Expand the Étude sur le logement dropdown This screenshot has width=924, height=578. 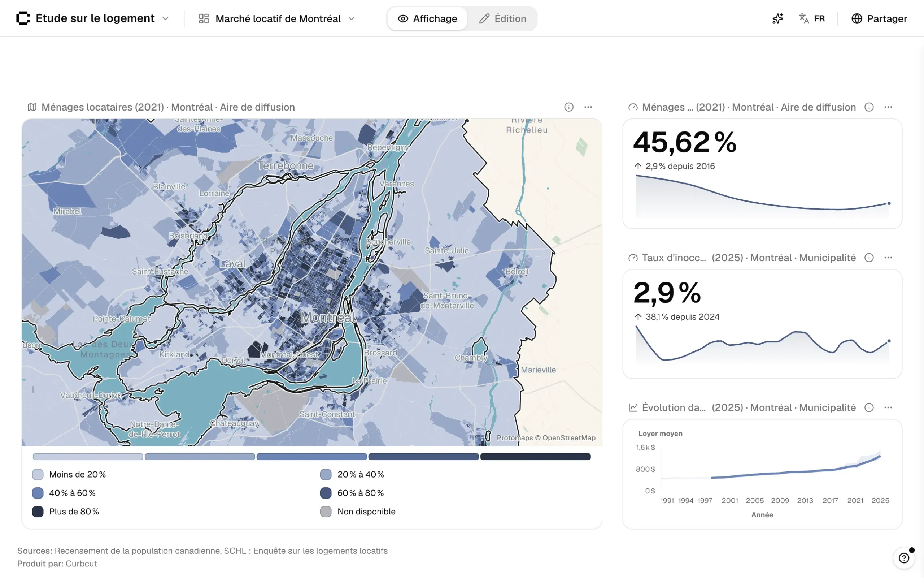tap(165, 18)
